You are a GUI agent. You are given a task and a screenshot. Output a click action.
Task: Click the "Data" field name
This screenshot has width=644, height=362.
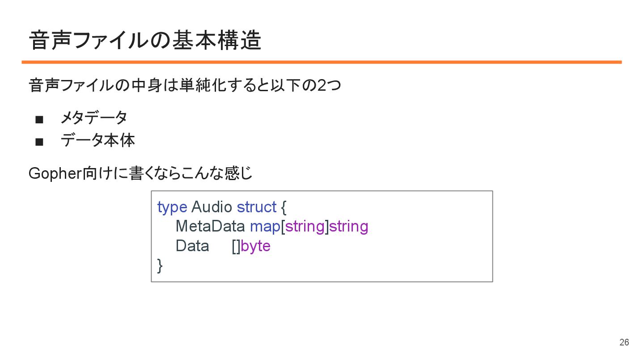point(192,246)
